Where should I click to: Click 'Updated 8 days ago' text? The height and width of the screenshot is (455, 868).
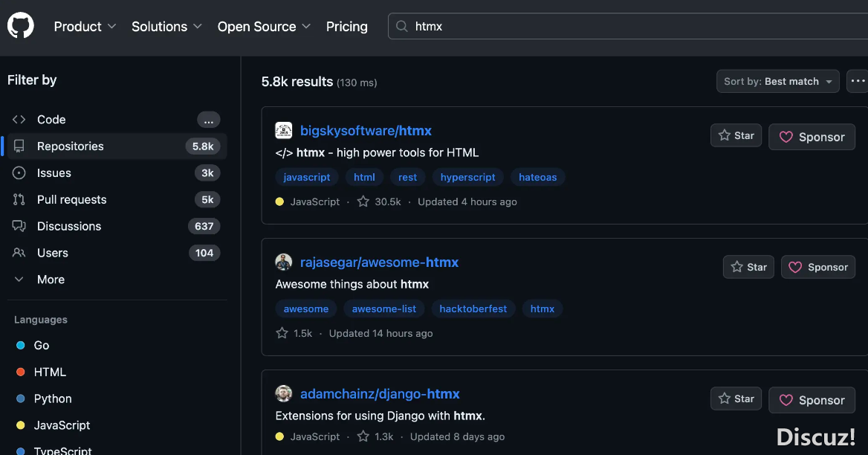click(457, 436)
